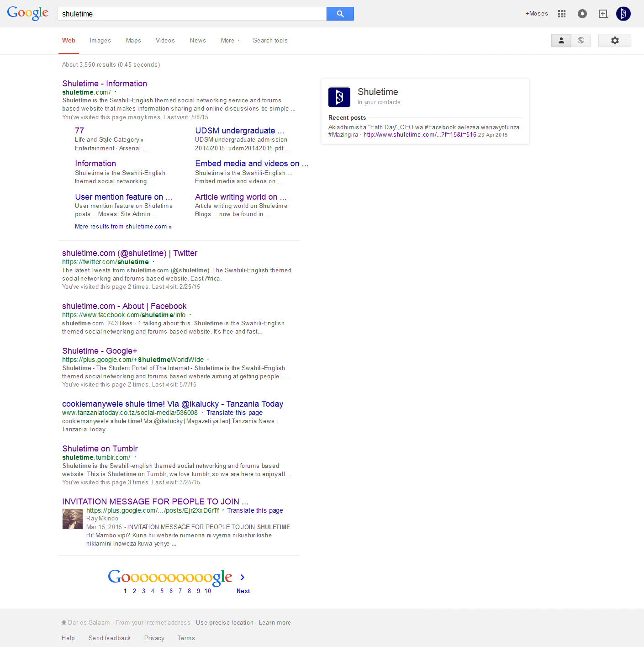Switch to the Images tab
The image size is (644, 647).
[100, 41]
